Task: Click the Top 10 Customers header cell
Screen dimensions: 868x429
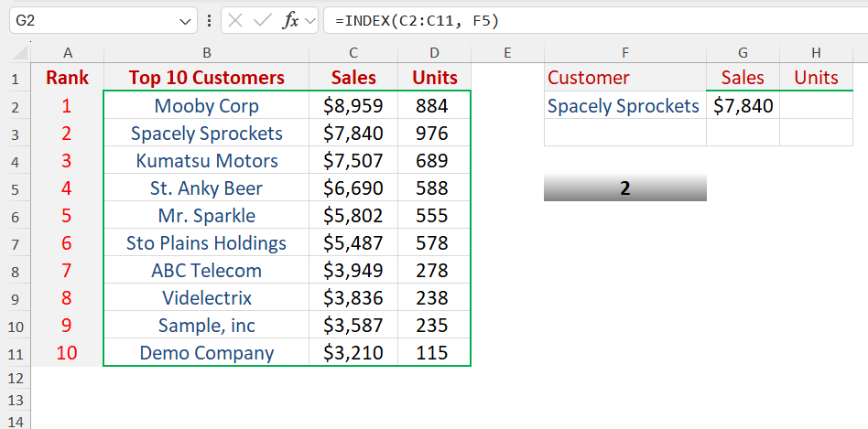Action: 206,78
